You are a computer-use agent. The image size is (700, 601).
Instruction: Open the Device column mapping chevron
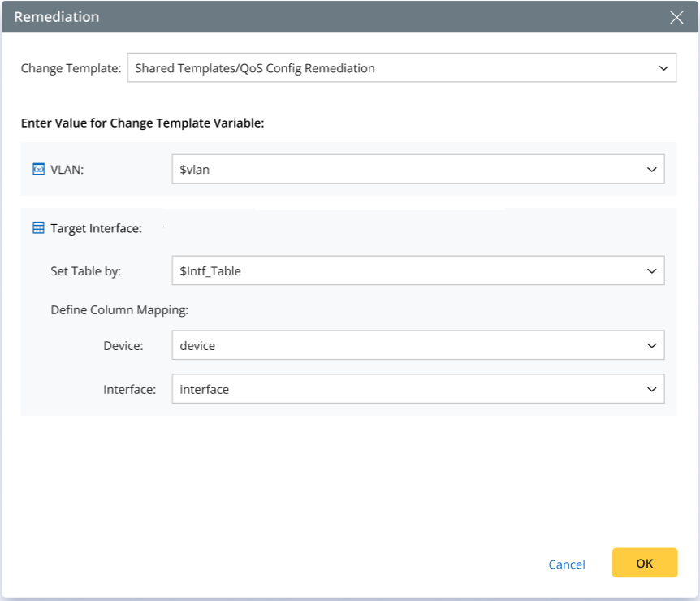651,345
